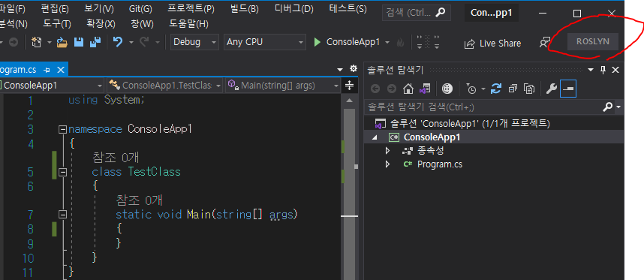Open the 창(W) menu

click(142, 24)
